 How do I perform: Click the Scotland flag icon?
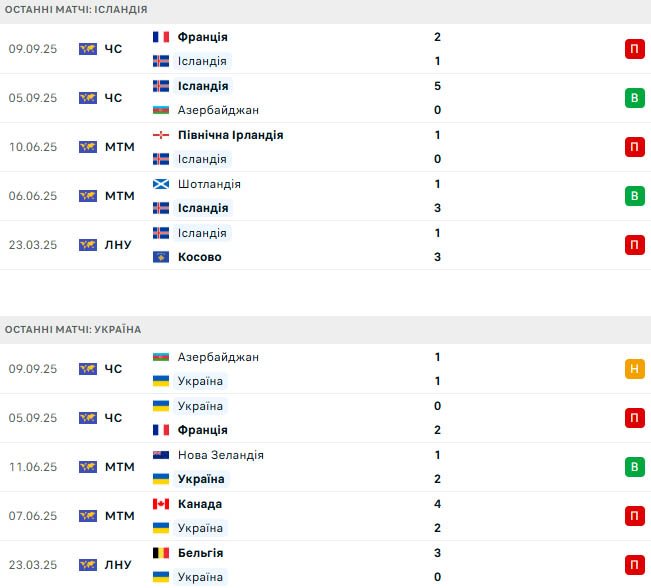[161, 184]
